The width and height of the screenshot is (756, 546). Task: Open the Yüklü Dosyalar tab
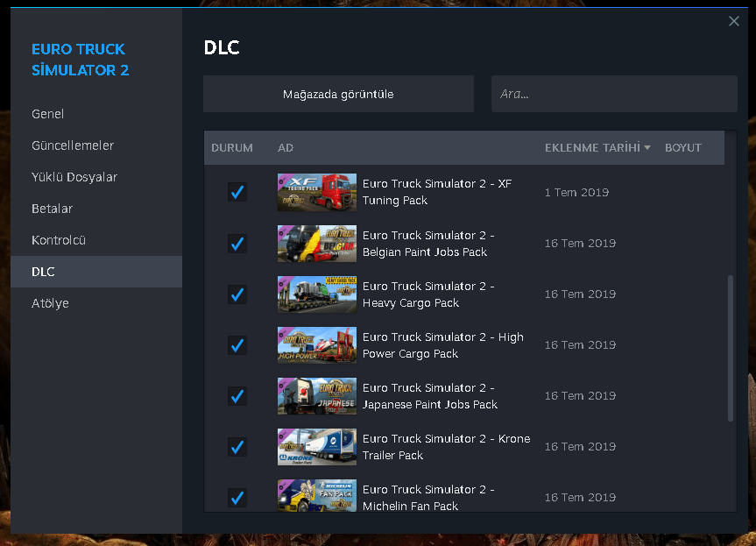pos(96,177)
